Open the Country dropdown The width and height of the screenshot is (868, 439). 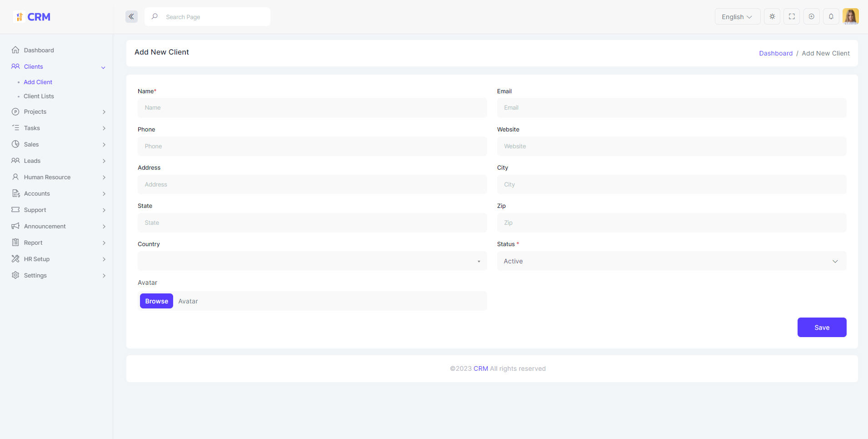[312, 261]
